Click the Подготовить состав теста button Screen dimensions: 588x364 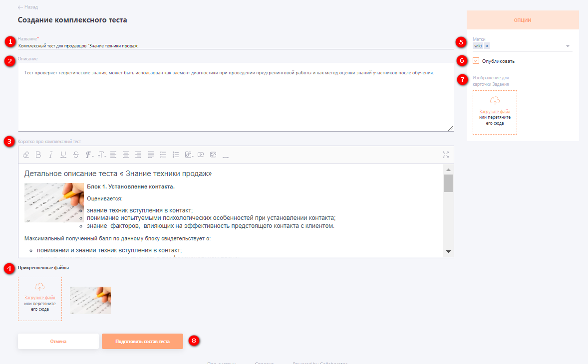point(142,341)
